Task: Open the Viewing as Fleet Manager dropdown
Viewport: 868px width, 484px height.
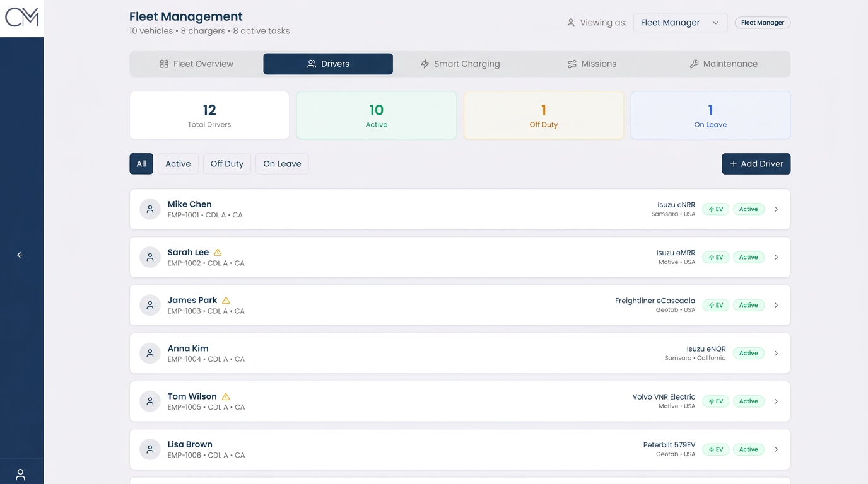Action: [x=680, y=23]
